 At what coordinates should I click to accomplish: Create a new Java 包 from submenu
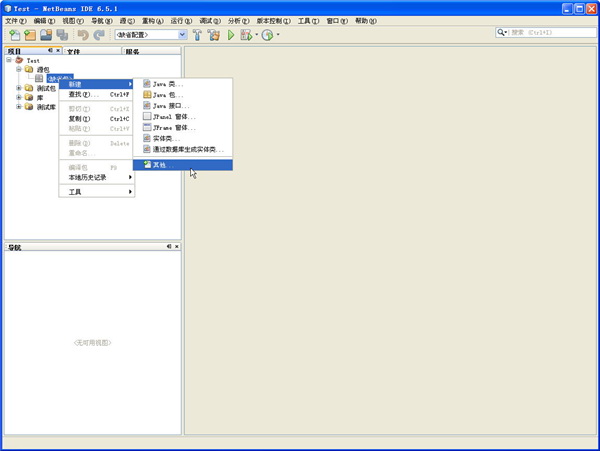(183, 94)
